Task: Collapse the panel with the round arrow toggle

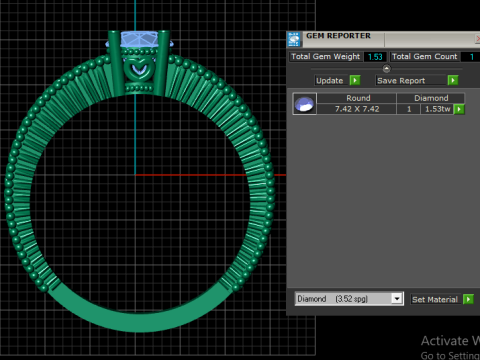Action: [x=386, y=69]
